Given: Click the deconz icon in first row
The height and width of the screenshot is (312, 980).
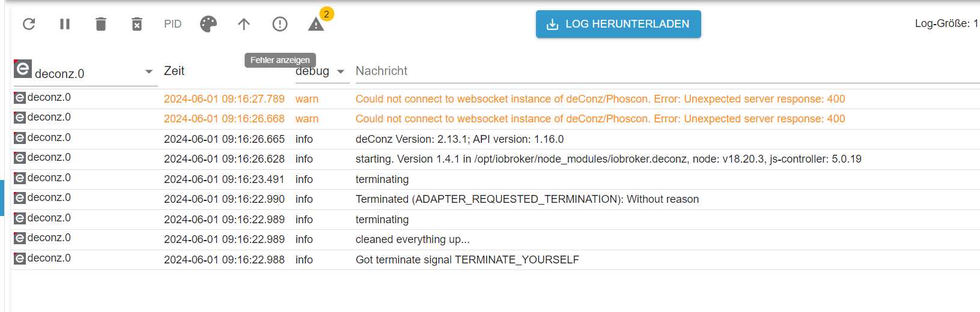Looking at the screenshot, I should [20, 97].
